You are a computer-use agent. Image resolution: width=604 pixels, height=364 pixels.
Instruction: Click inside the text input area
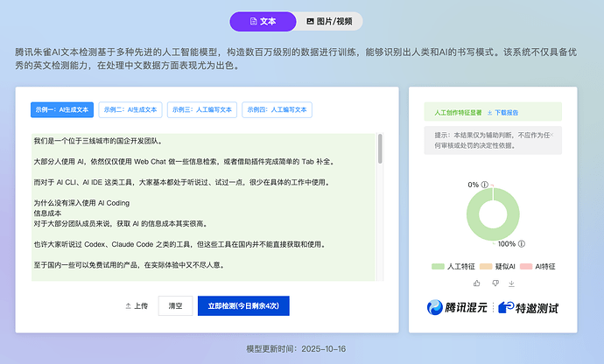(203, 207)
